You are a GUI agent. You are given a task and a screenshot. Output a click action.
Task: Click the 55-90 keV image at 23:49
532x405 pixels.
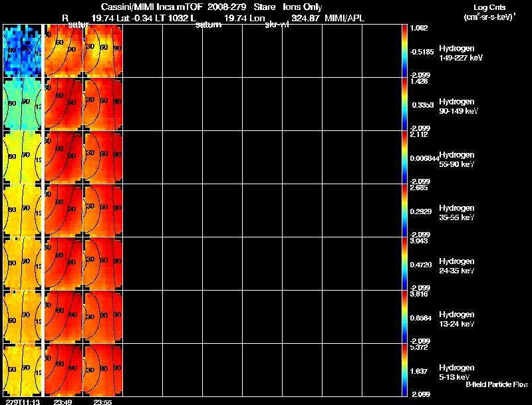click(63, 158)
